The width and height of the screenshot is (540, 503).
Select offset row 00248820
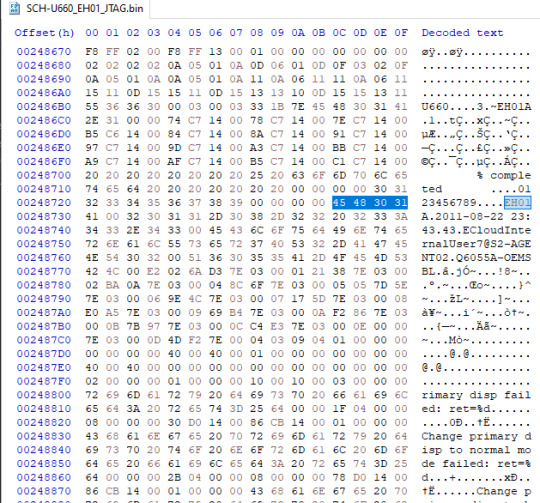pos(44,422)
